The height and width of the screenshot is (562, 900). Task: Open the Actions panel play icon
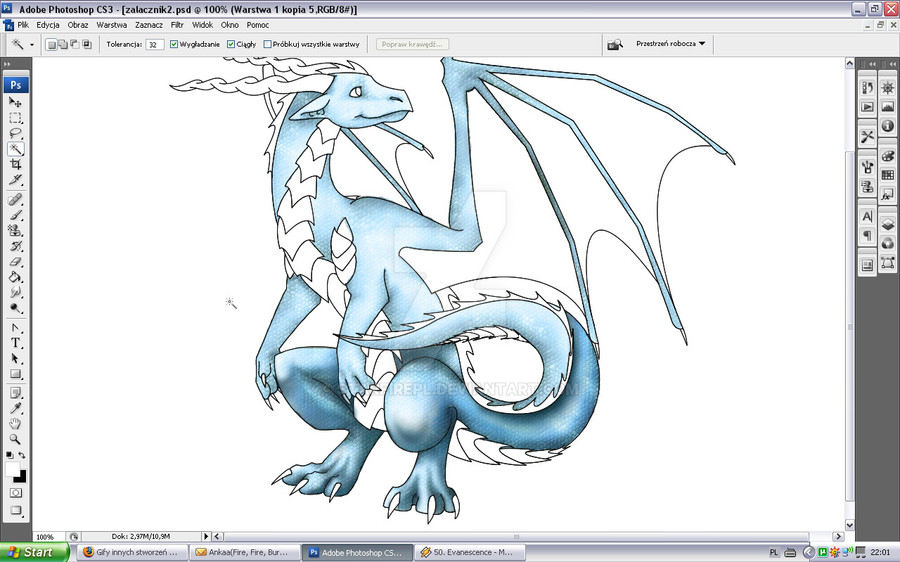click(867, 107)
